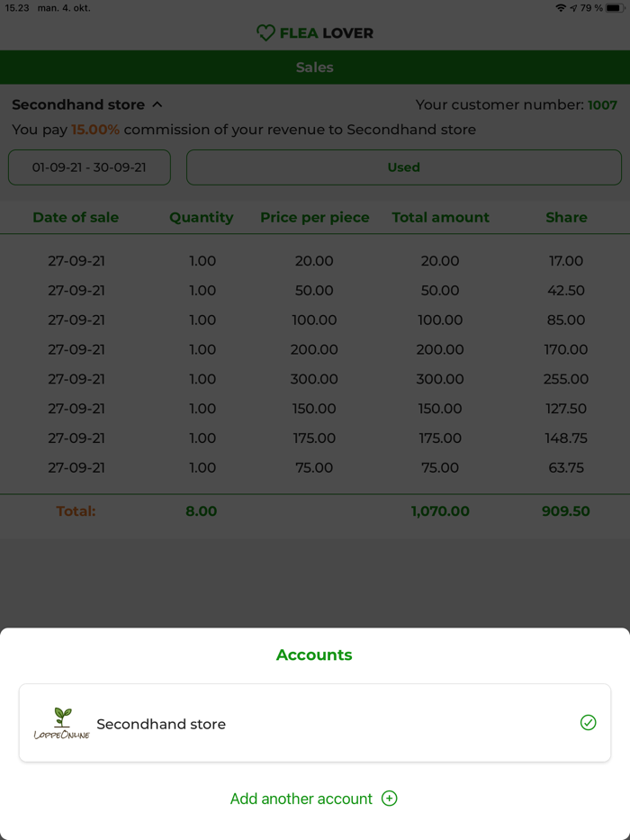Click the Share column header
The width and height of the screenshot is (630, 840).
point(566,217)
